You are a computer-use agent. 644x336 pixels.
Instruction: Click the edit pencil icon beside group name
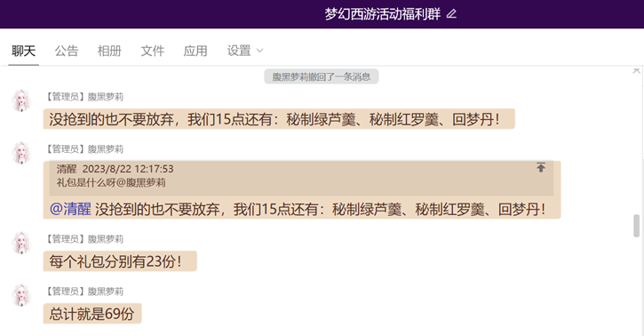point(451,14)
